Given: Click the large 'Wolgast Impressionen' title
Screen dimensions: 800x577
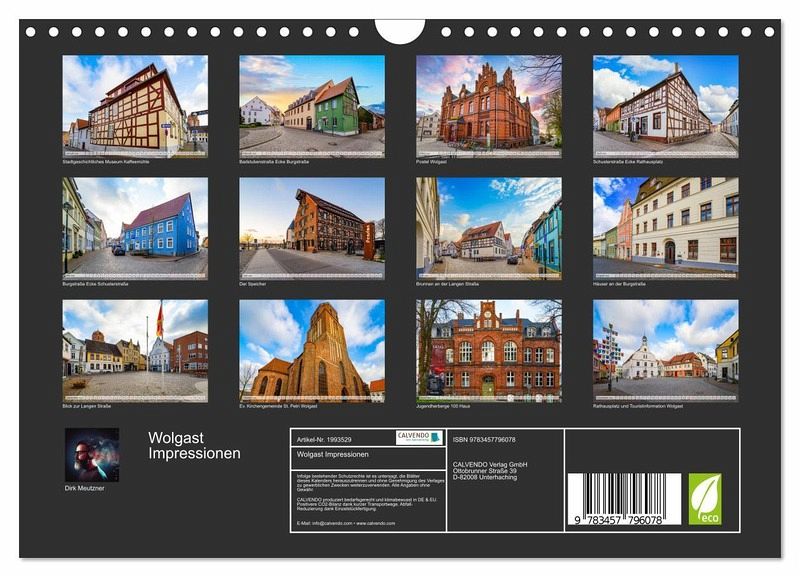Looking at the screenshot, I should pyautogui.click(x=194, y=445).
